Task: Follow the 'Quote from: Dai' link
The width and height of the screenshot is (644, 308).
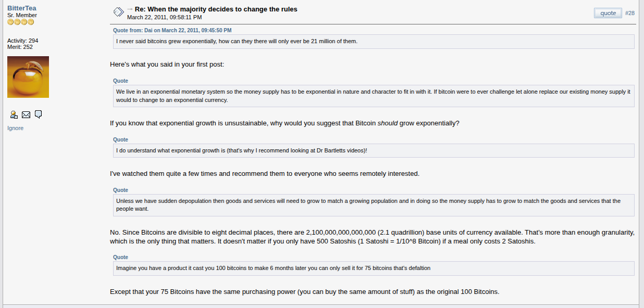Action: pyautogui.click(x=172, y=30)
